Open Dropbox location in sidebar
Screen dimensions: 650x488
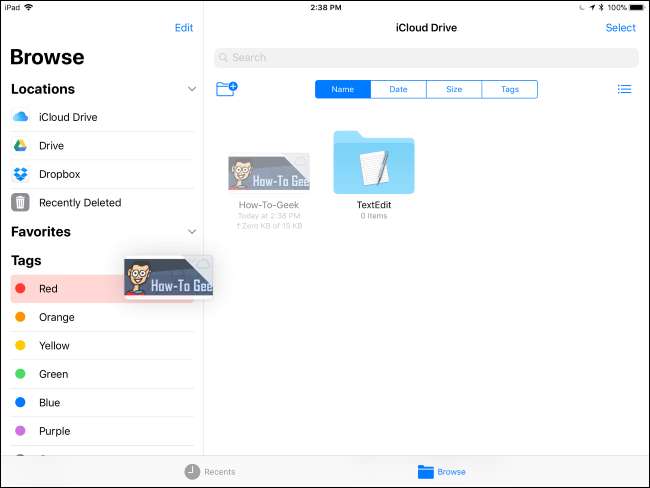pos(59,174)
